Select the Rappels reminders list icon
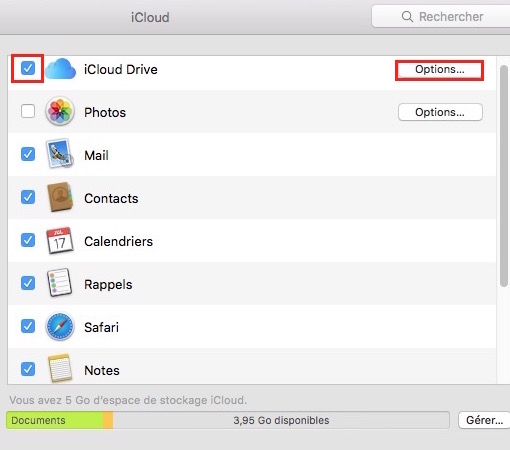Image resolution: width=510 pixels, height=450 pixels. tap(60, 283)
